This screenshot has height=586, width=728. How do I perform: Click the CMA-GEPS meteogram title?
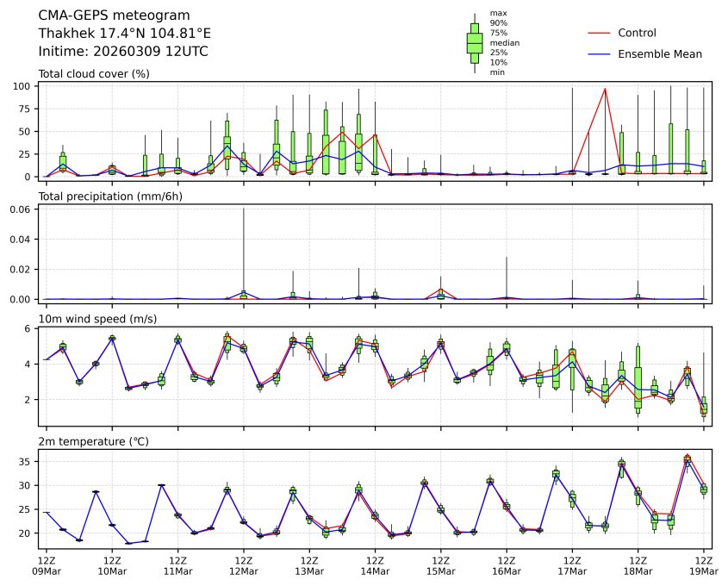tap(103, 16)
